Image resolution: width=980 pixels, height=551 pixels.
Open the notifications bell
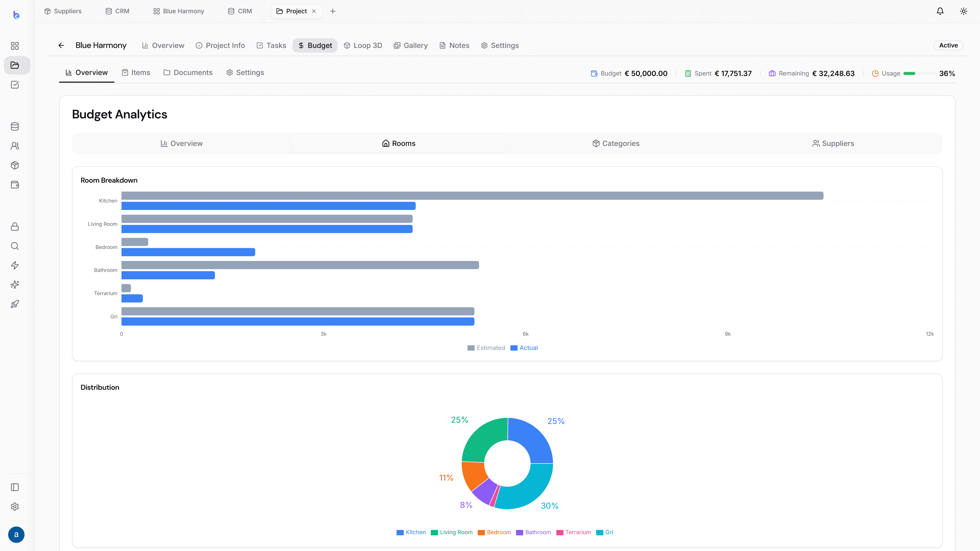(940, 11)
